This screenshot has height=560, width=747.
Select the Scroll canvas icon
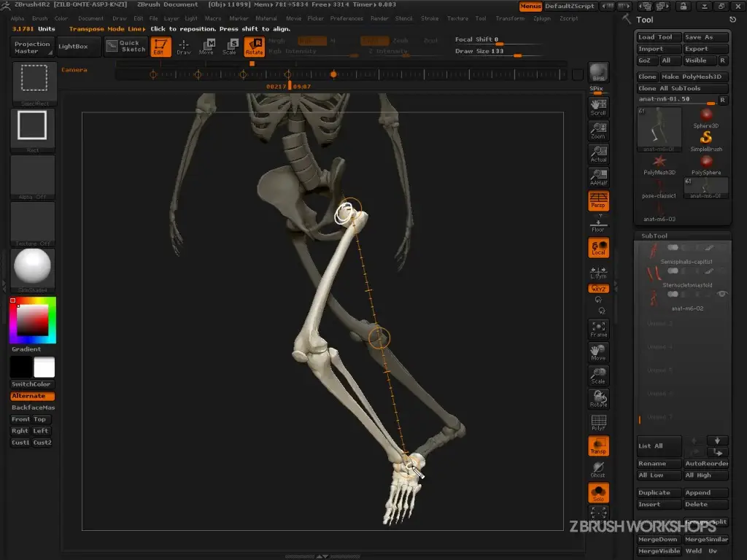coord(598,108)
